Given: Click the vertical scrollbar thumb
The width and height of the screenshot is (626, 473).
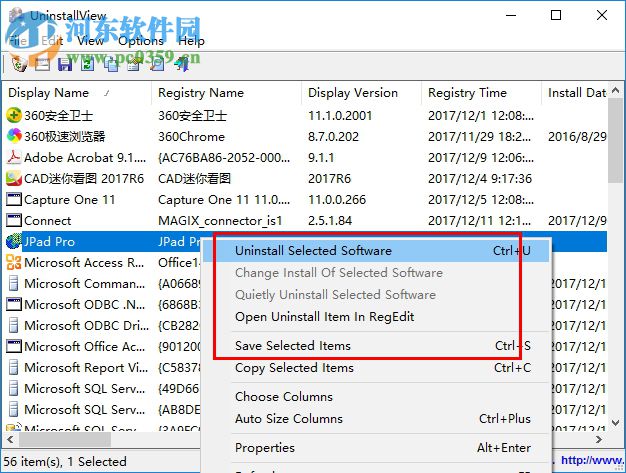Looking at the screenshot, I should pyautogui.click(x=616, y=141).
